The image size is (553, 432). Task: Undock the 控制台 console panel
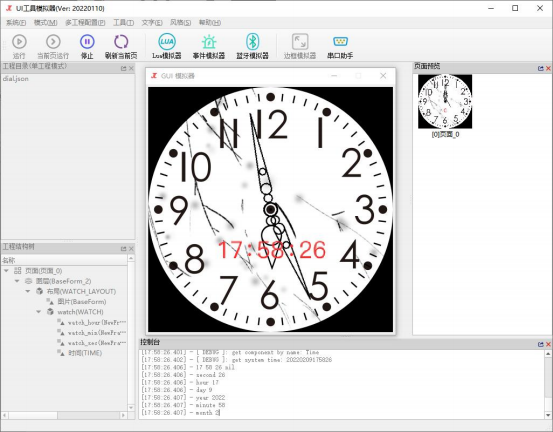click(541, 344)
